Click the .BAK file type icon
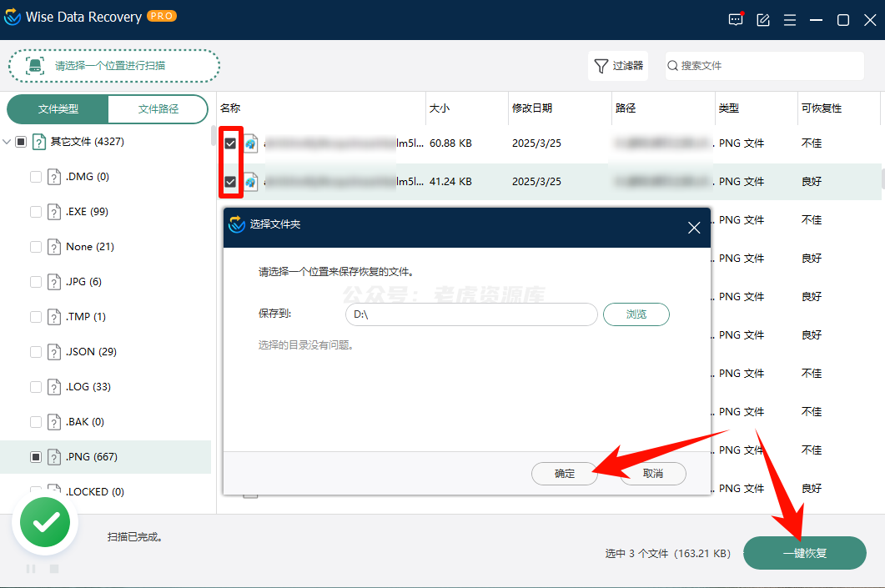 pyautogui.click(x=53, y=421)
